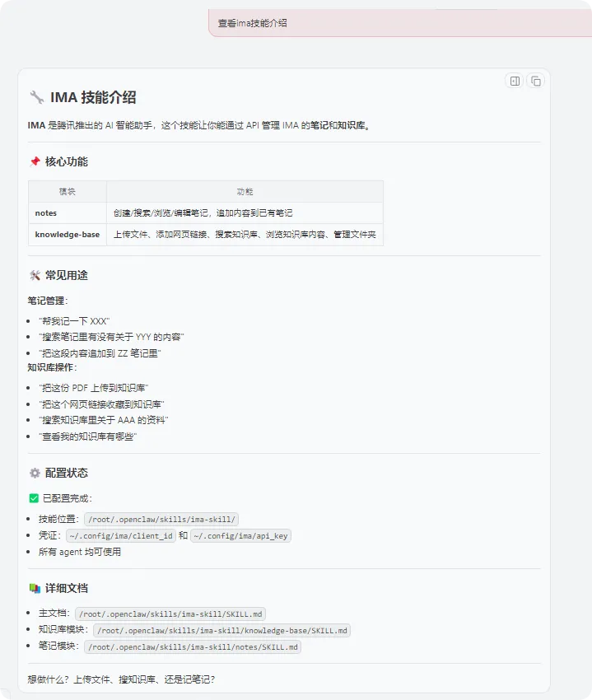Screen dimensions: 592x700
Task: Copy the IMA response with the copy icon
Action: [536, 81]
